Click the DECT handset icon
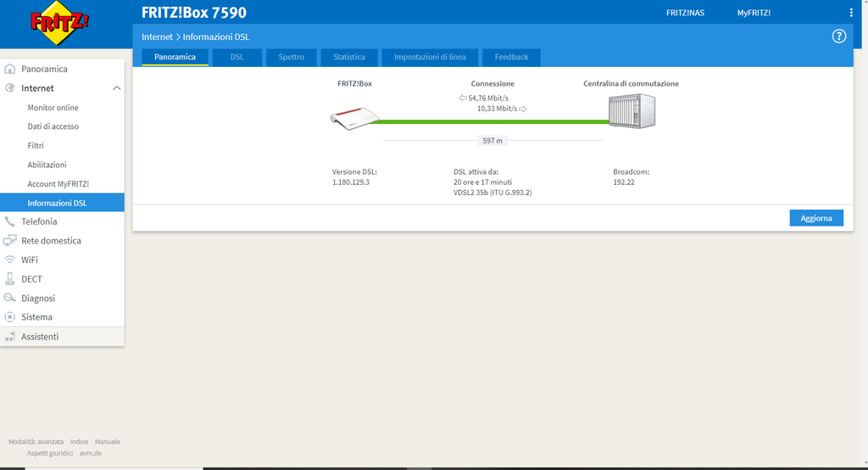This screenshot has height=470, width=868. (9, 279)
